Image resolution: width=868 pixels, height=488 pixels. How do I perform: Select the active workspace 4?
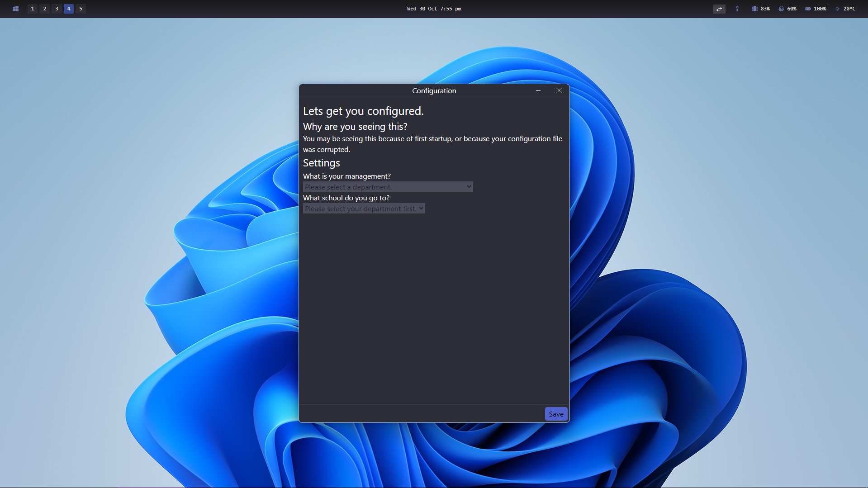click(x=69, y=9)
